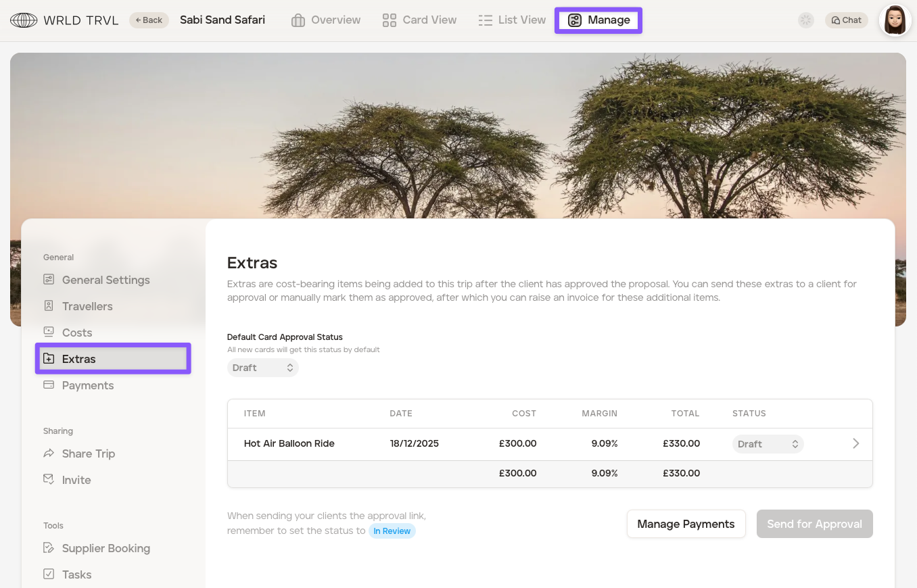
Task: Switch to the Overview tab
Action: pos(326,20)
